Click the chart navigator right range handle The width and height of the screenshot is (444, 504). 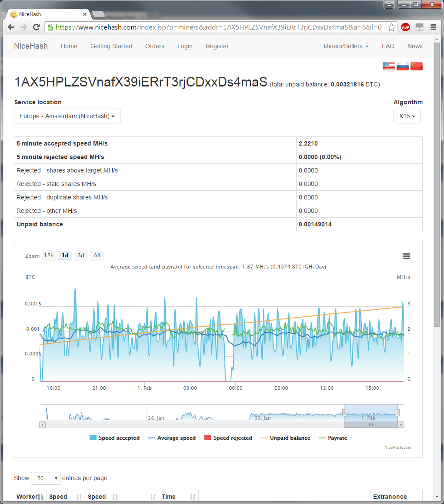click(x=397, y=412)
